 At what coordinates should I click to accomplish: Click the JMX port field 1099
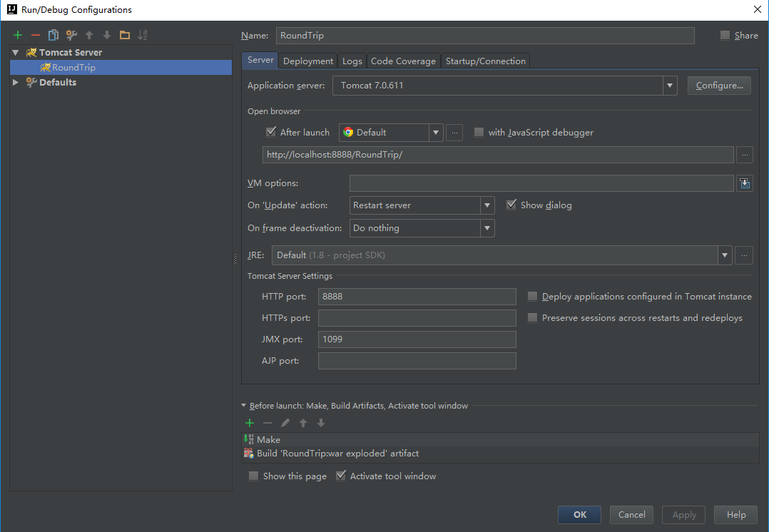pyautogui.click(x=417, y=339)
